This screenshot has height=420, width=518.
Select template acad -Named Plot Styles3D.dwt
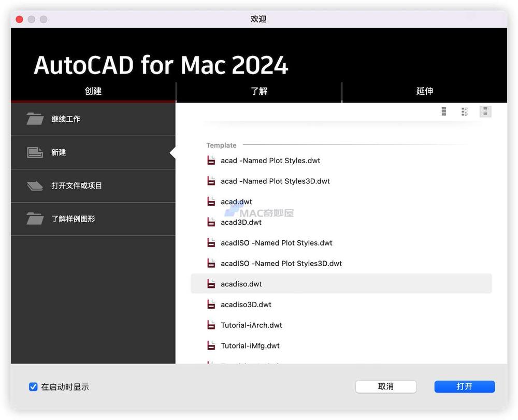(x=275, y=181)
